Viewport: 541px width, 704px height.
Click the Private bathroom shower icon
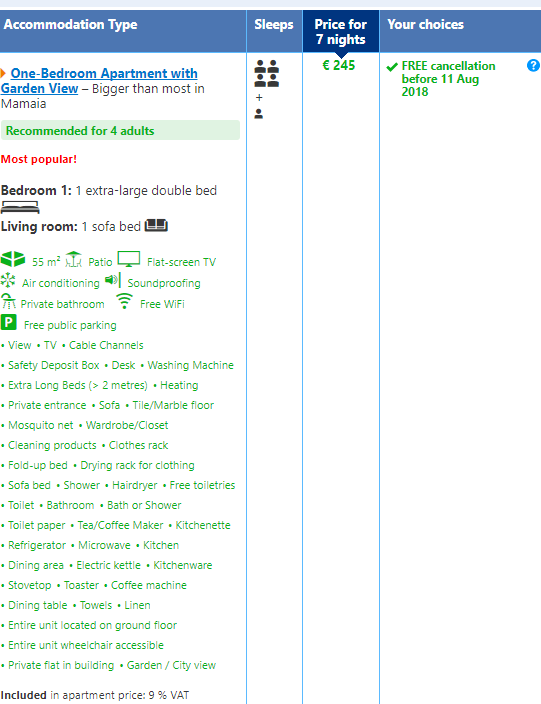tap(8, 301)
